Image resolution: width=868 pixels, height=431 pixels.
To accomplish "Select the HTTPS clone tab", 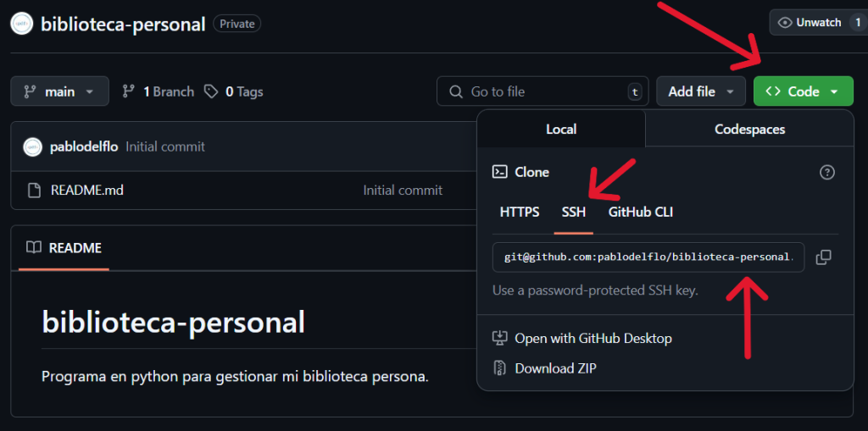I will tap(519, 212).
